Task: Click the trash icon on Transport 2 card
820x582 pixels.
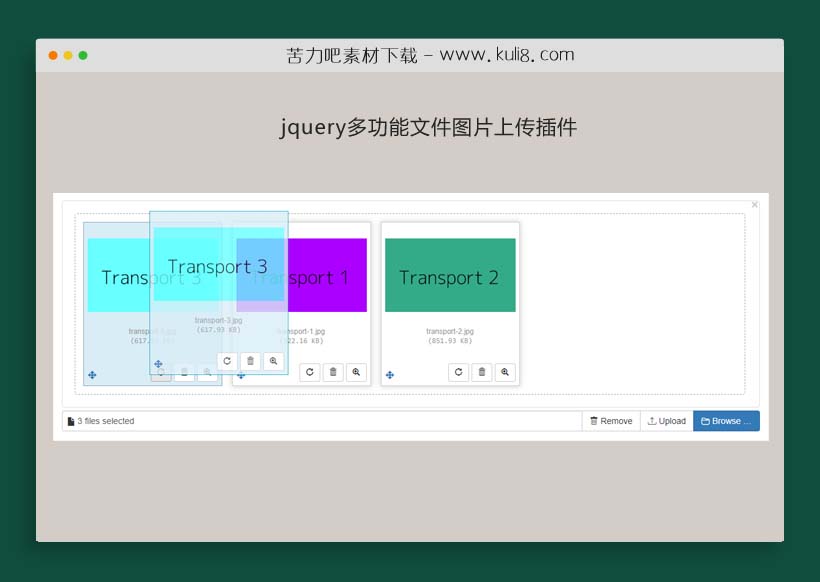Action: pos(481,372)
